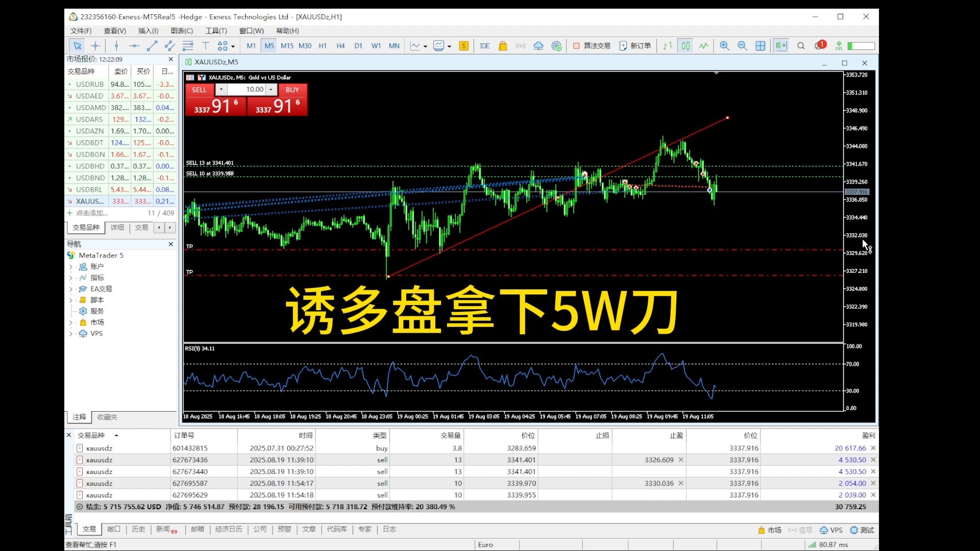The image size is (980, 551).
Task: Select the crosshair tool
Action: [x=95, y=46]
